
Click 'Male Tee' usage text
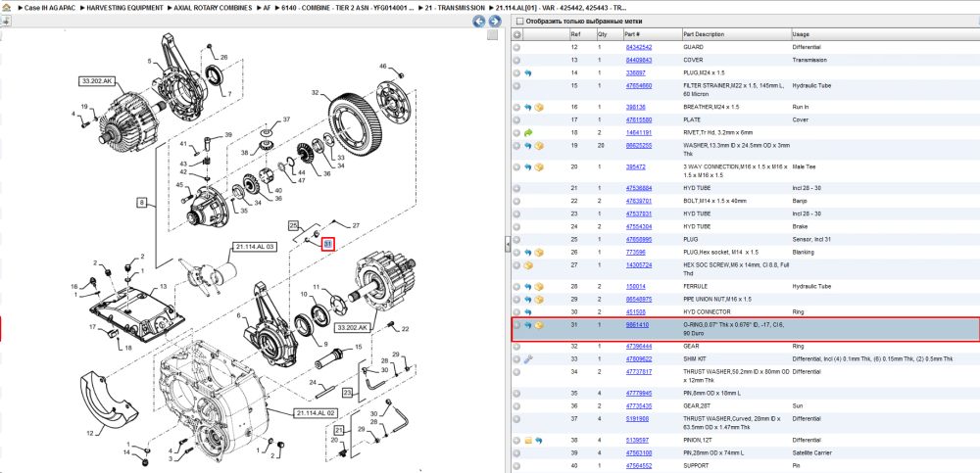[x=804, y=166]
